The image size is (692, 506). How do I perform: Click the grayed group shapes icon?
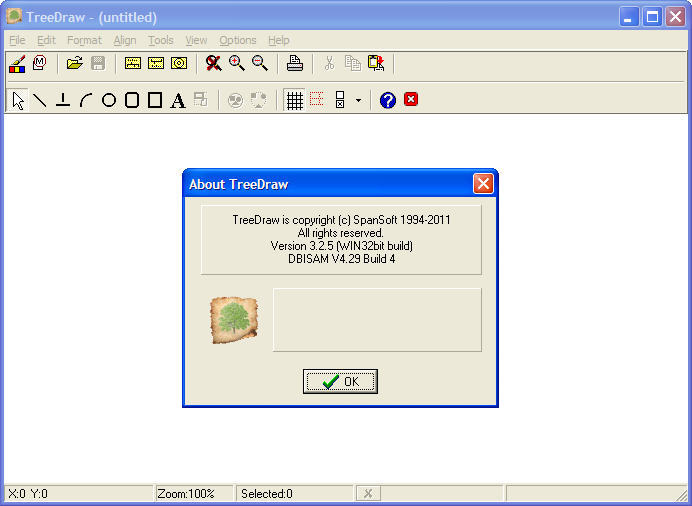(x=236, y=100)
